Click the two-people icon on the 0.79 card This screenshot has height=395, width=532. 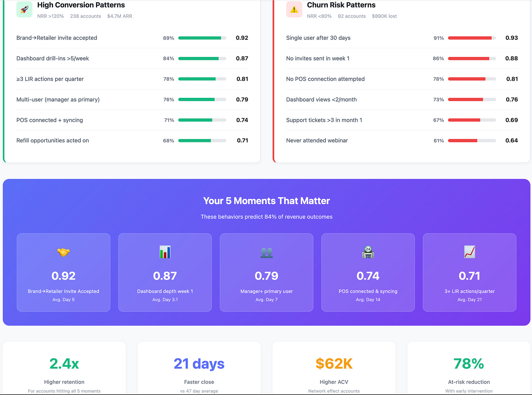click(267, 253)
